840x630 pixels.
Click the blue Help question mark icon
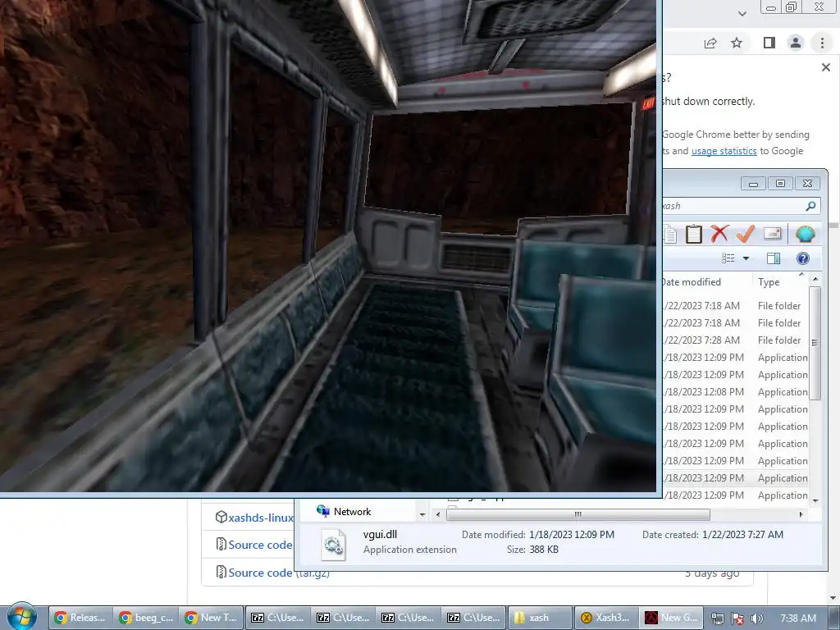(802, 258)
